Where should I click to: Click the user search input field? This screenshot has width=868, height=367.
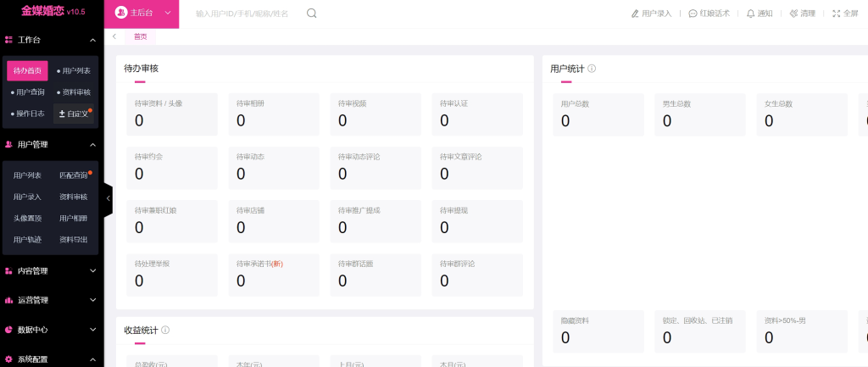(242, 14)
